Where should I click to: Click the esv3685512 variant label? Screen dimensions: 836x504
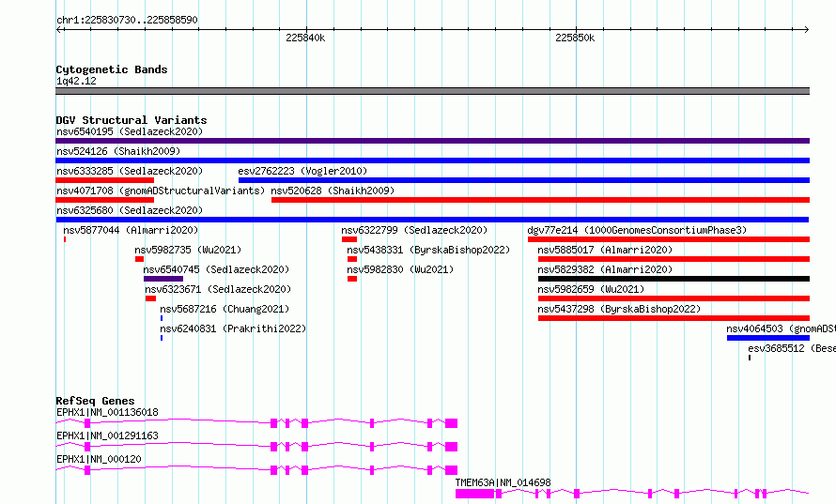pos(791,348)
